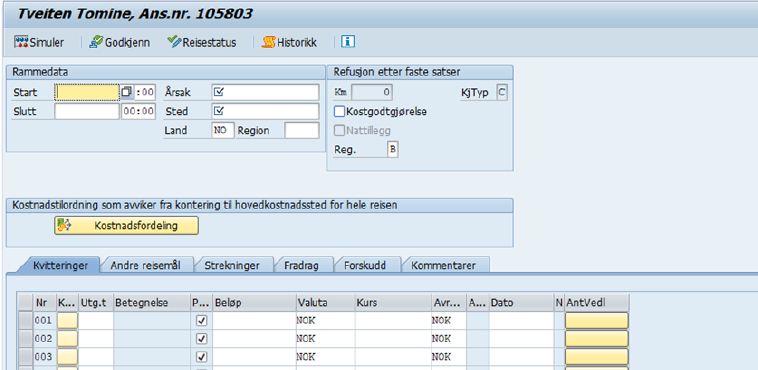Click the Slutt date input field
Viewport: 758px width, 370px height.
point(87,112)
